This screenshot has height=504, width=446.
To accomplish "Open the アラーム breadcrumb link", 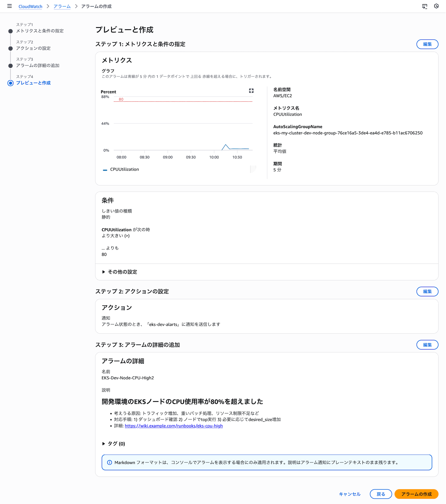I will [x=62, y=6].
